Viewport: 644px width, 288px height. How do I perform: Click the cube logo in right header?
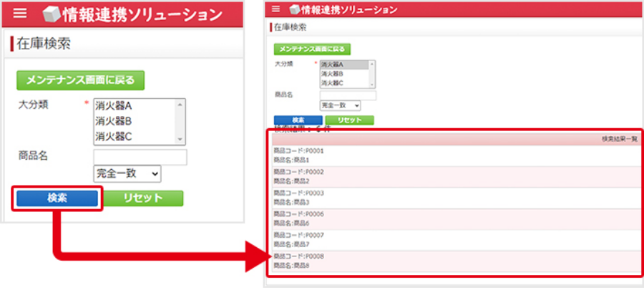(294, 9)
